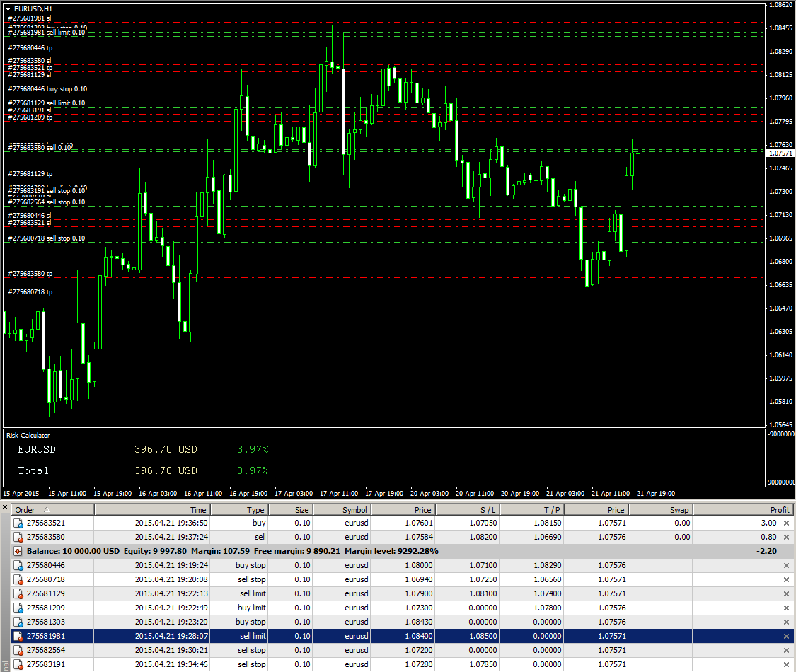
Task: Click the icon of sell stop order 275682564
Action: point(18,650)
